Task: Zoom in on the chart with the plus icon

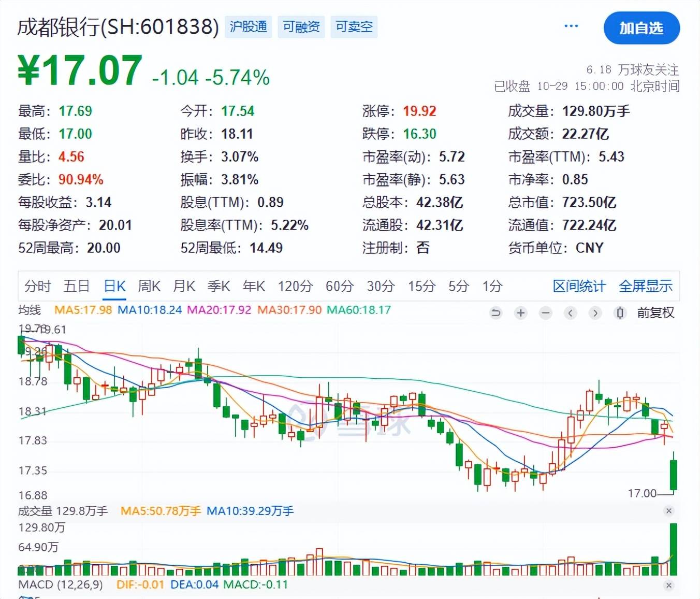Action: 520,313
